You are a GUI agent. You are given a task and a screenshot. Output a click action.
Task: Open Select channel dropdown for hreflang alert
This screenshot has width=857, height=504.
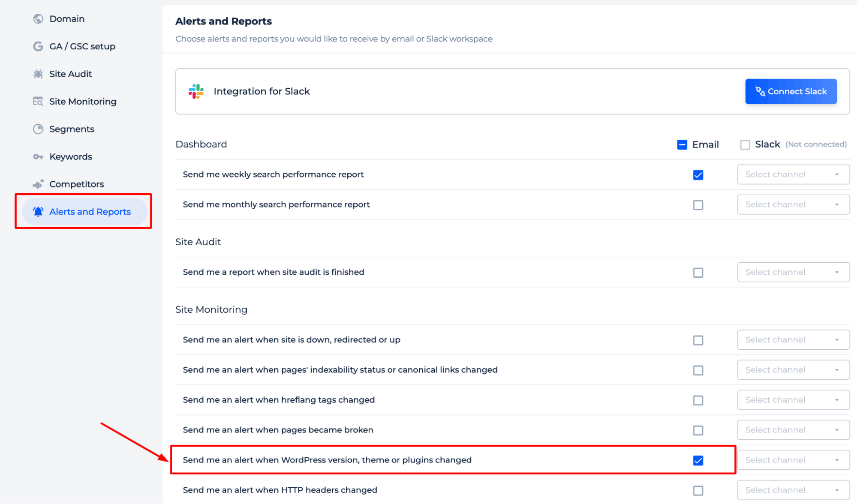pyautogui.click(x=793, y=400)
